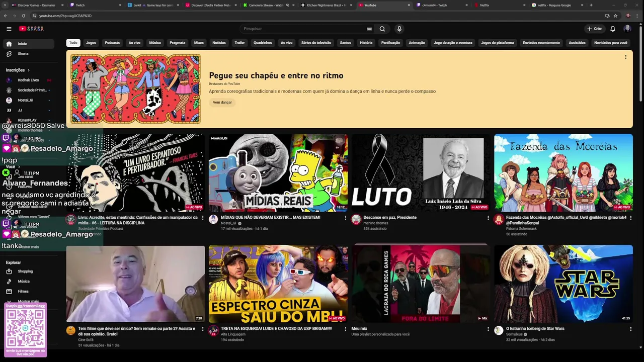Open options for O Estranho Iceberg video

point(630,329)
